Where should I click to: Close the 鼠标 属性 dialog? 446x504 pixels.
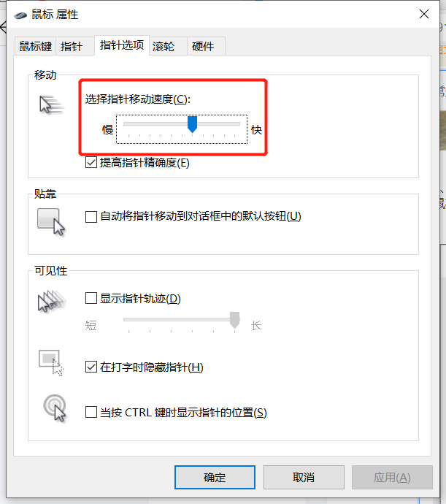tap(424, 14)
